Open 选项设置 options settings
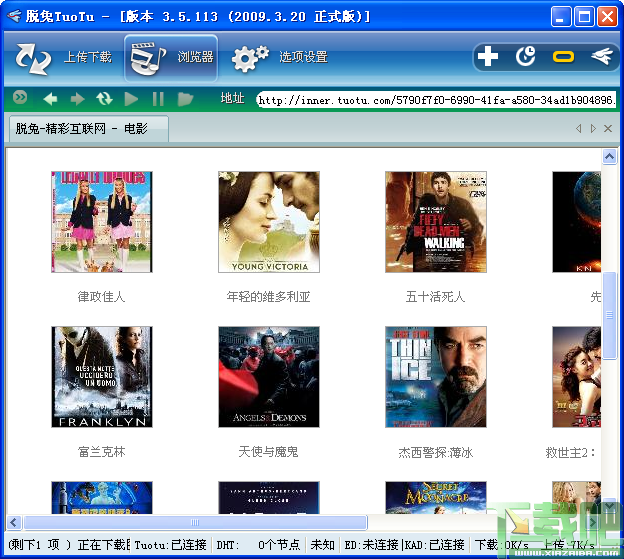 (x=280, y=58)
